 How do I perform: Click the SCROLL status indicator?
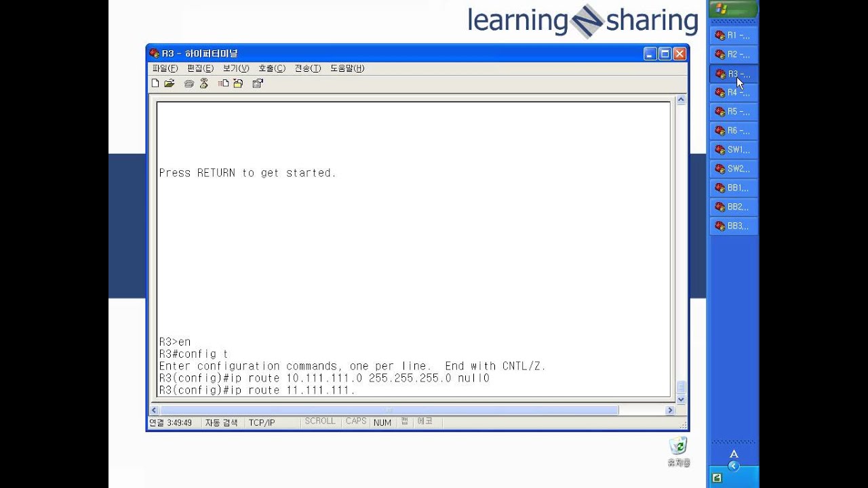tap(320, 422)
